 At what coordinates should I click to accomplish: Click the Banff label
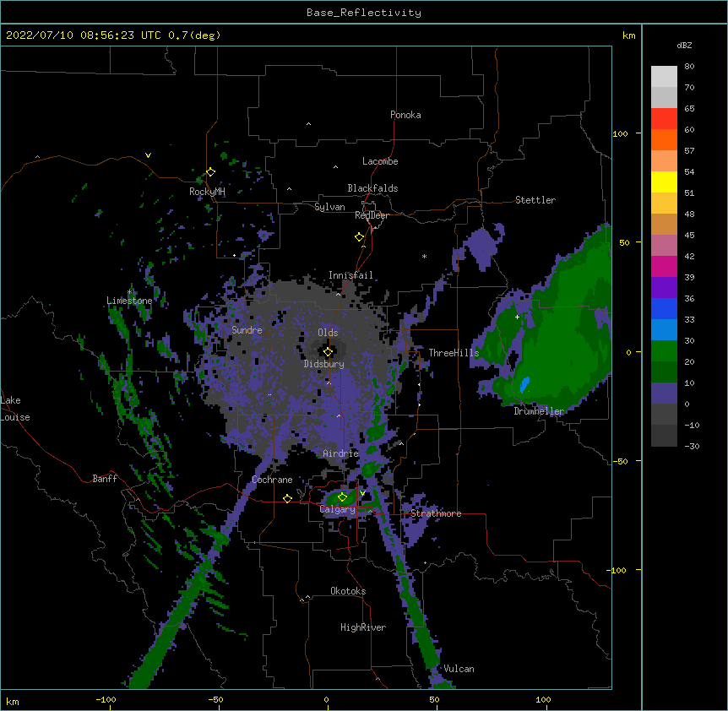105,479
